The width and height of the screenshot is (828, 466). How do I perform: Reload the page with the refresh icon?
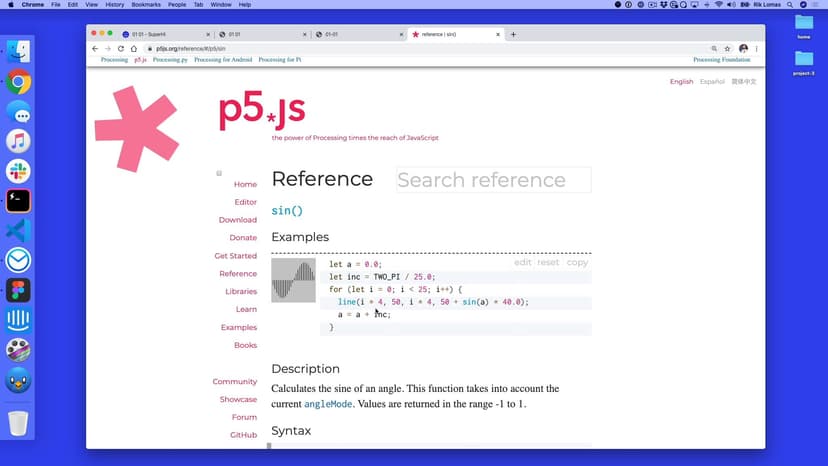pyautogui.click(x=120, y=48)
